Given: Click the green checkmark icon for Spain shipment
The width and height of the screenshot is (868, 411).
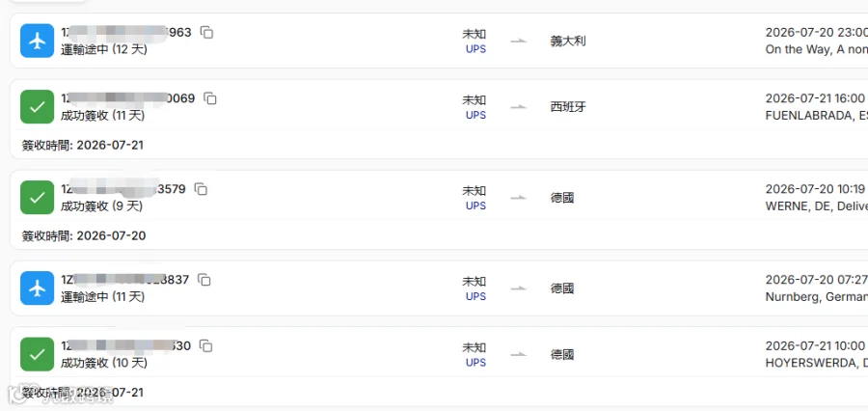Looking at the screenshot, I should pos(37,107).
